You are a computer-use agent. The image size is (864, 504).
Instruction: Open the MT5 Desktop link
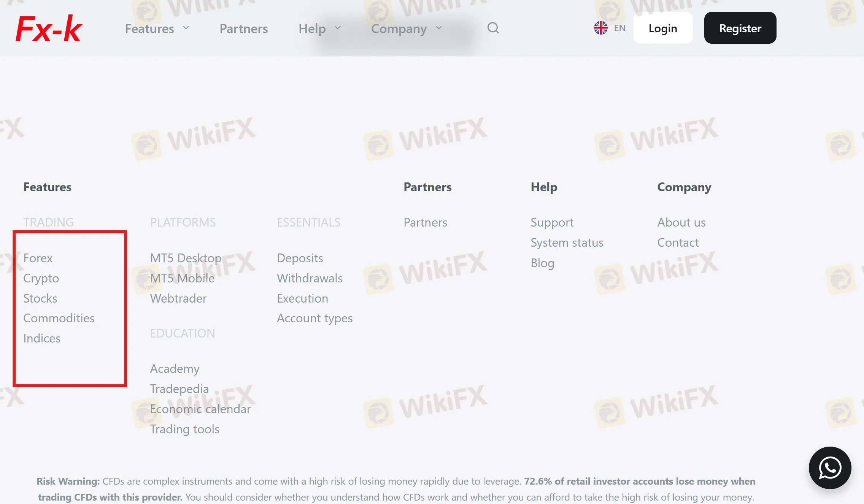click(186, 258)
